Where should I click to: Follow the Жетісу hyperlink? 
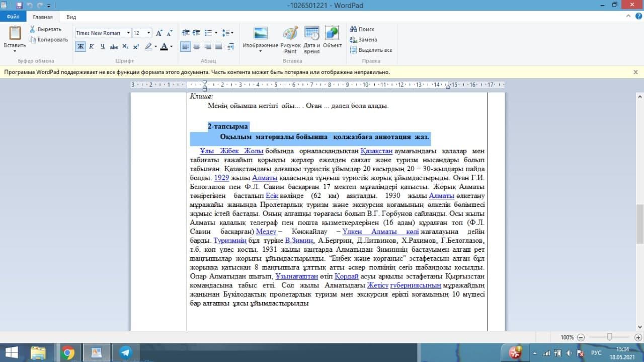377,285
